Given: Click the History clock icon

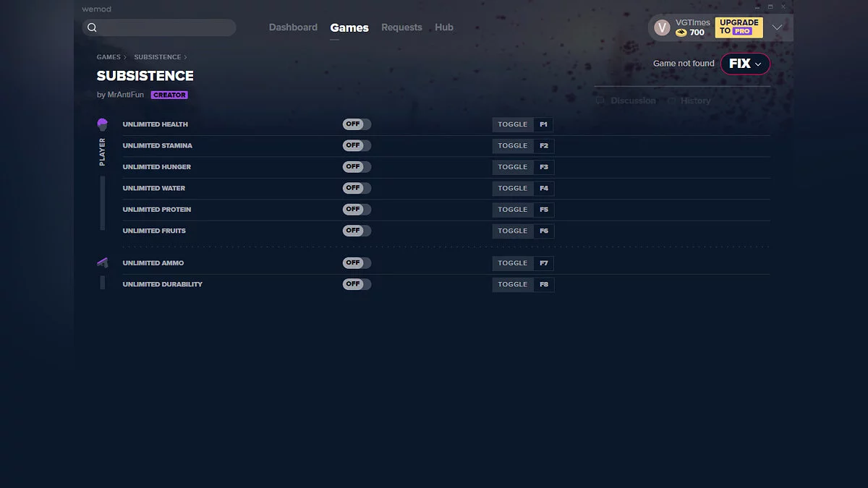Looking at the screenshot, I should (x=671, y=100).
